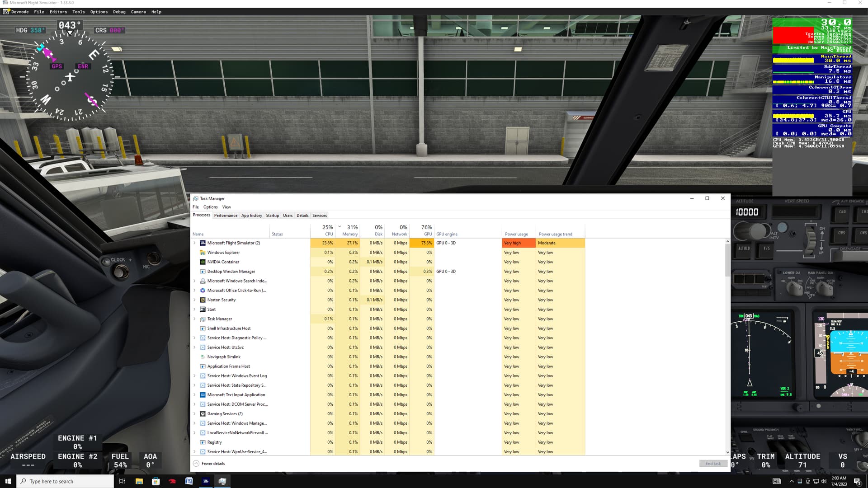Open the Word icon on the taskbar
The image size is (868, 488).
coord(189,481)
